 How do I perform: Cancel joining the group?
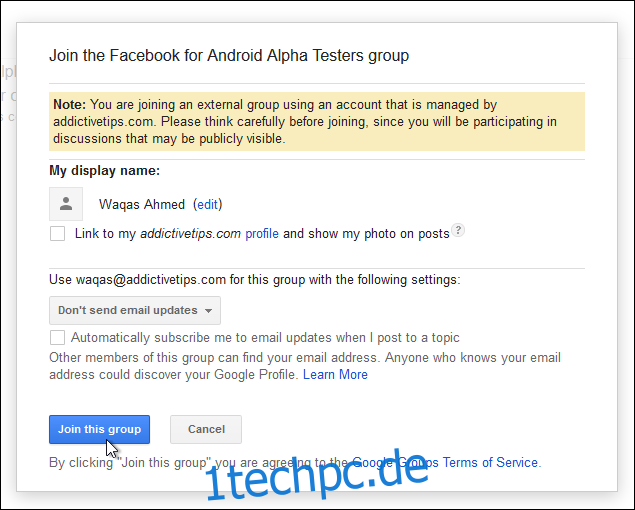[206, 429]
